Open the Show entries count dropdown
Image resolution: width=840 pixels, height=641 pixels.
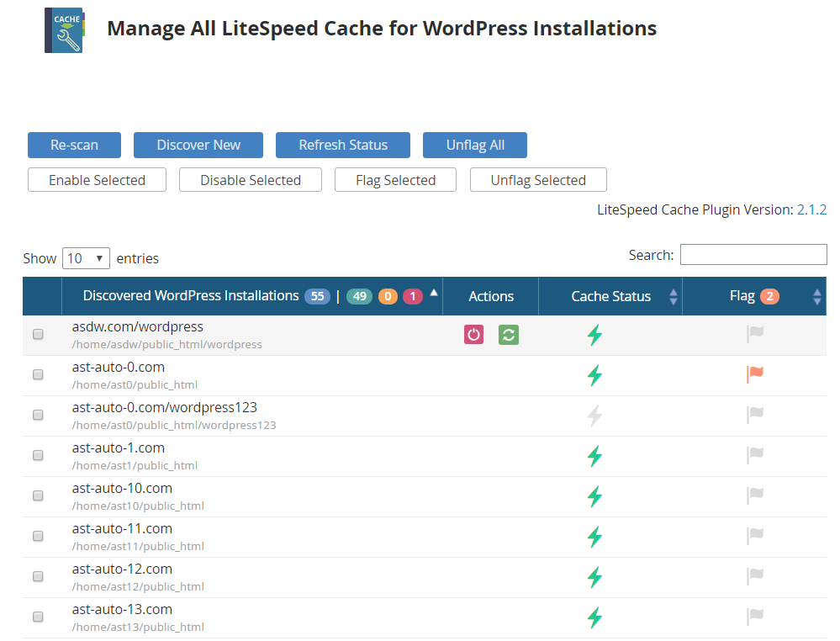[87, 258]
